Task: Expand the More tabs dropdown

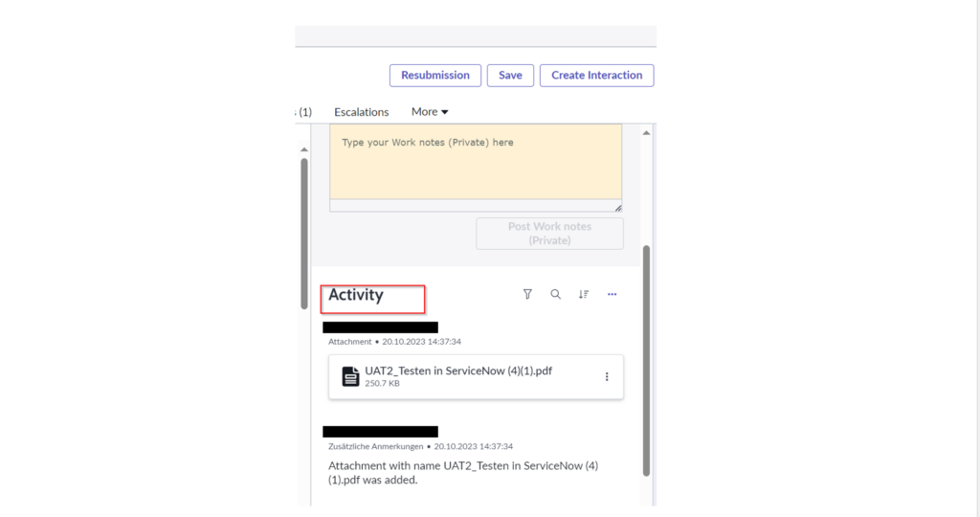Action: click(x=430, y=112)
